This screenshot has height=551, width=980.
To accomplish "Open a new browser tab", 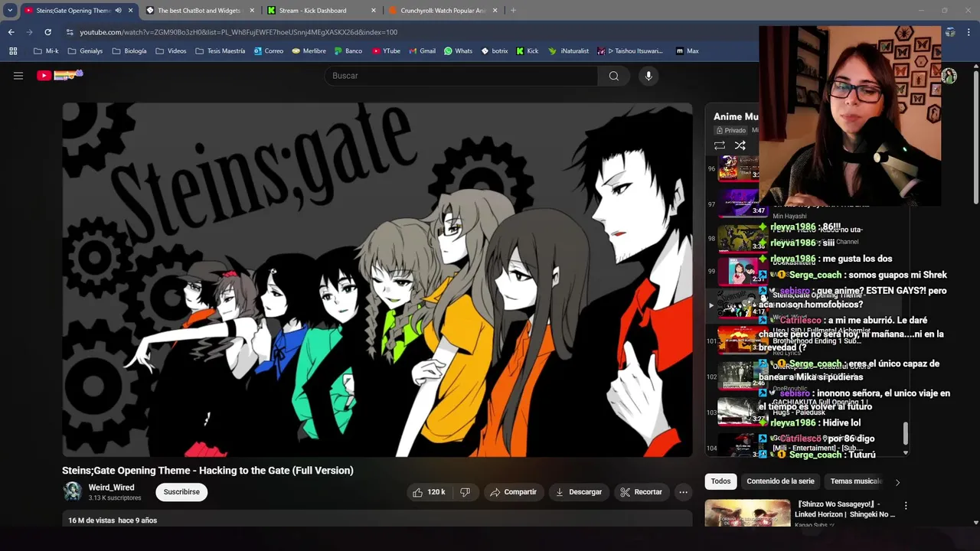I will point(513,11).
